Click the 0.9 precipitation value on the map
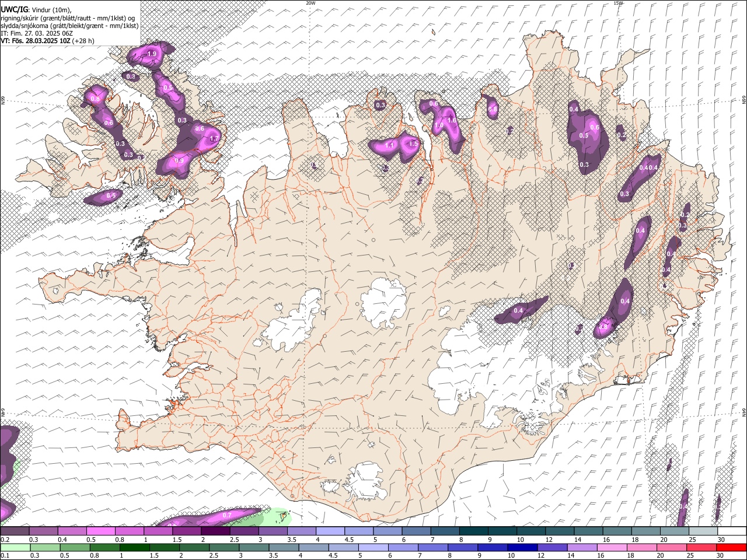Image resolution: width=747 pixels, height=560 pixels. click(179, 161)
